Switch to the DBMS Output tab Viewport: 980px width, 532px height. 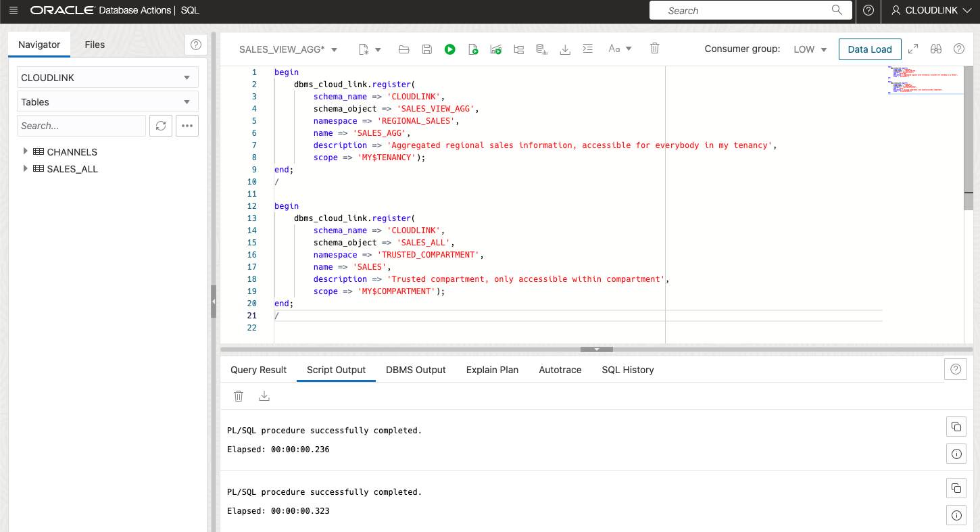(415, 370)
